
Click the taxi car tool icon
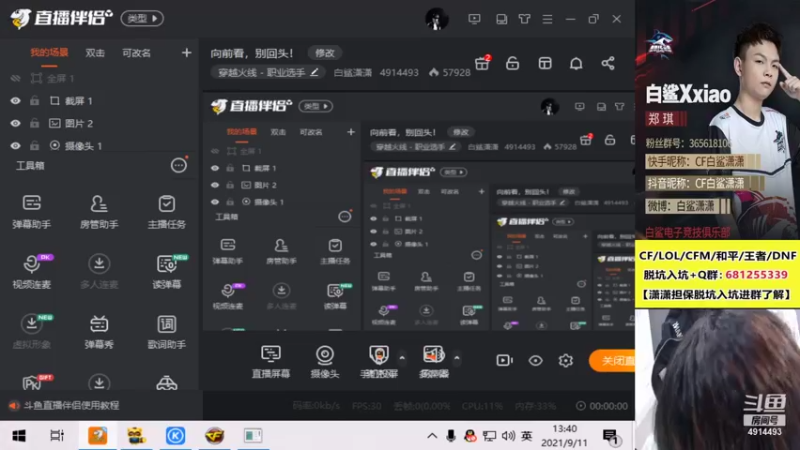coord(167,383)
